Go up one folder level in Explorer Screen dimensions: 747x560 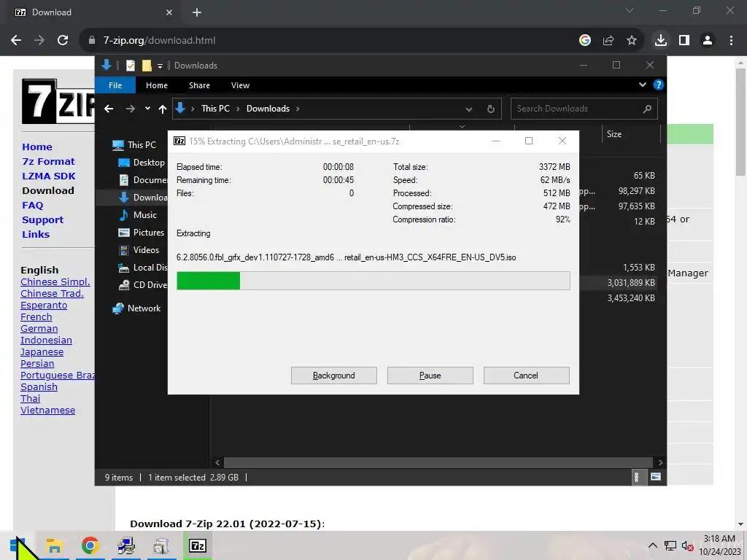point(163,109)
